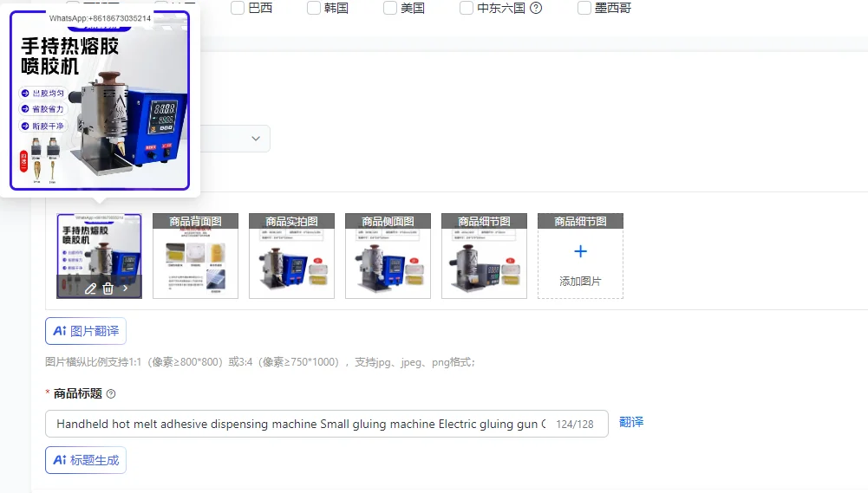Click image format hint text 图片横纵比例支持
This screenshot has height=493, width=868.
coord(260,362)
